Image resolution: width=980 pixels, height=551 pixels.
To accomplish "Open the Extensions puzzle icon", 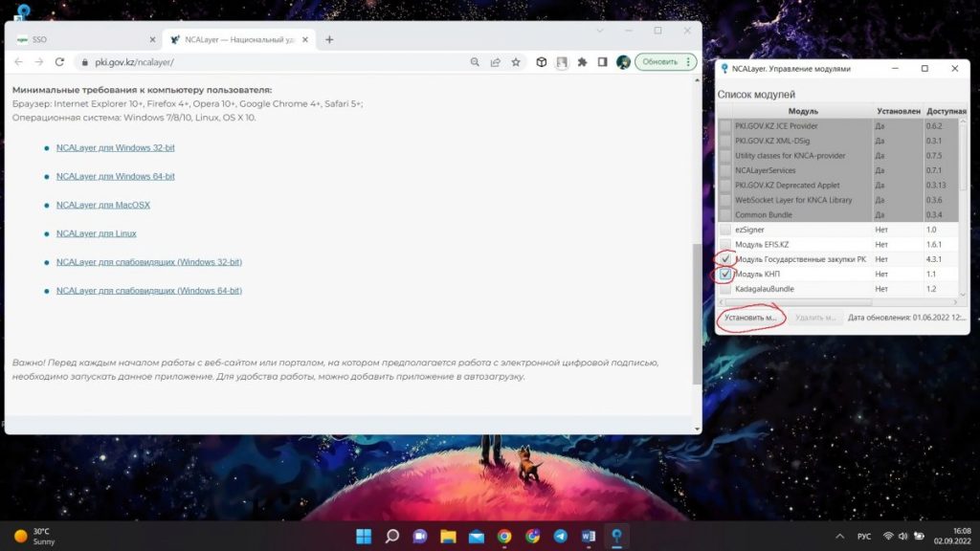I will tap(583, 62).
